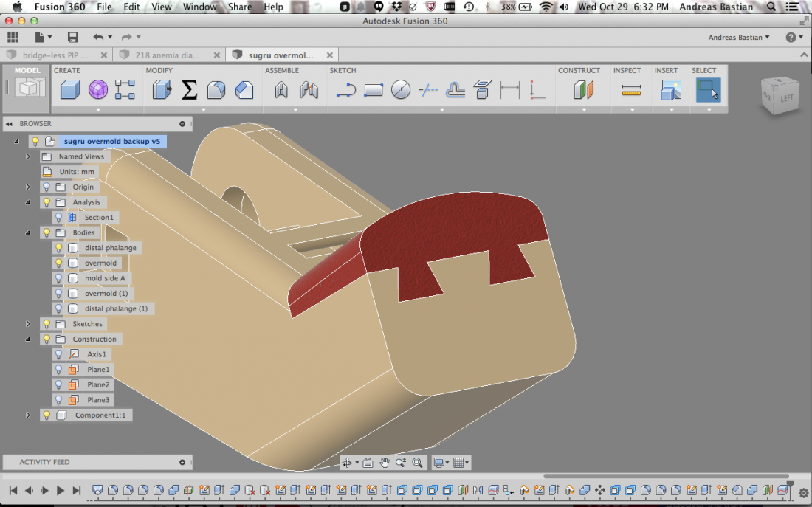Select the Create Box tool
This screenshot has width=812, height=507.
69,90
